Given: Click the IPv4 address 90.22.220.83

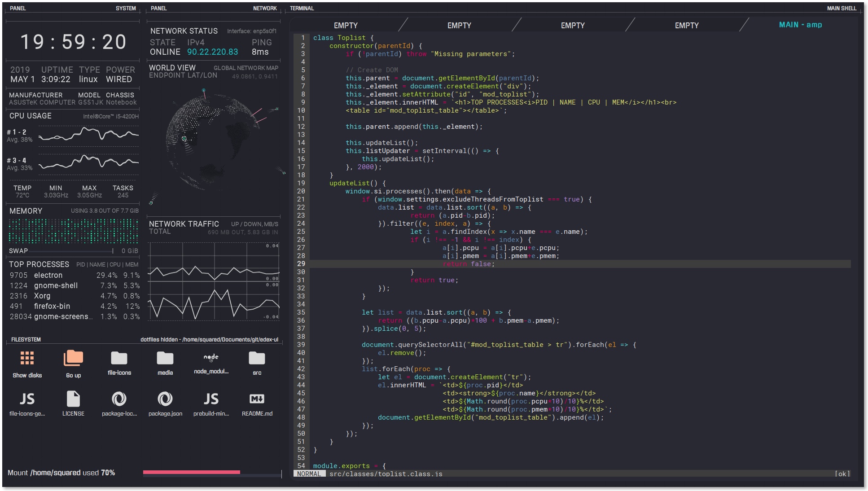Looking at the screenshot, I should [212, 52].
